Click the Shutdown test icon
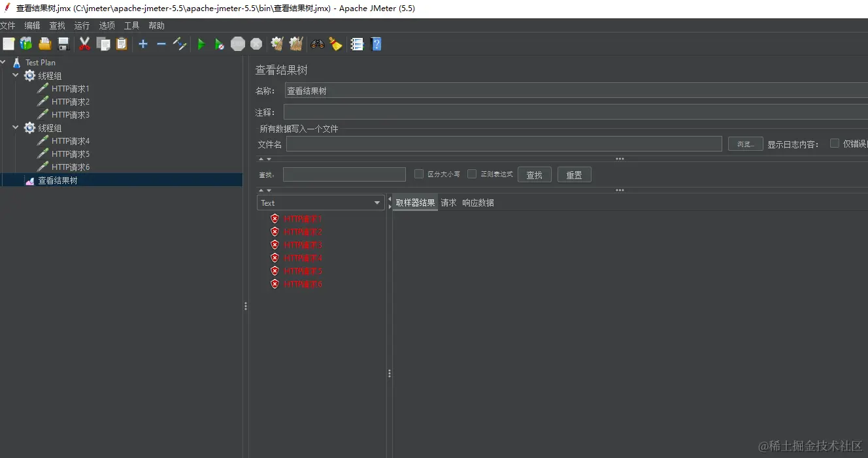Screen dimensions: 868x458 [256, 44]
